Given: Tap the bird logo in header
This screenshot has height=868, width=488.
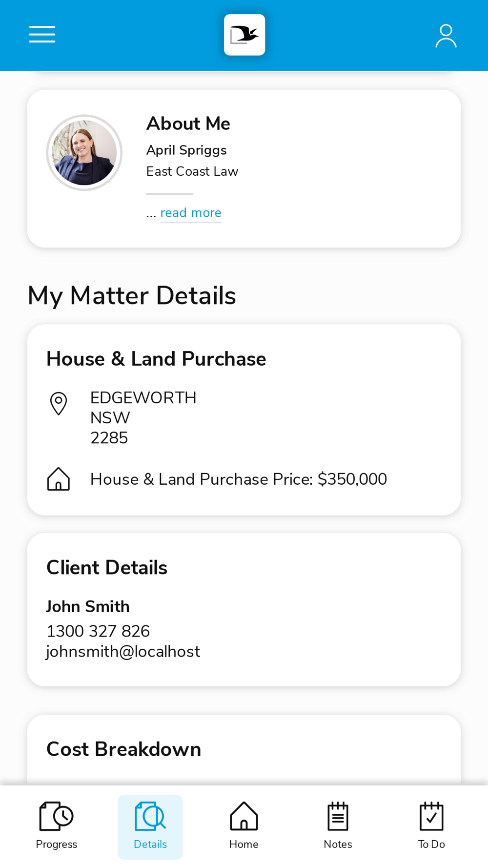Looking at the screenshot, I should pos(244,35).
